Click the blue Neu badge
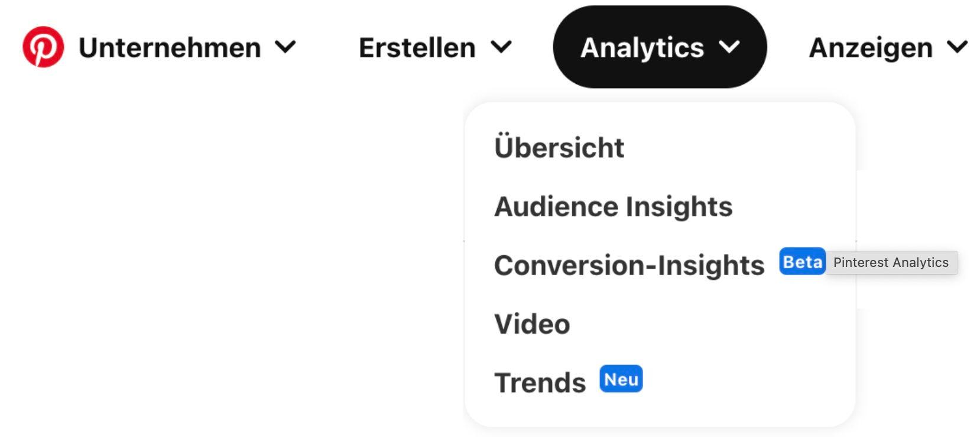980x437 pixels. [x=621, y=379]
